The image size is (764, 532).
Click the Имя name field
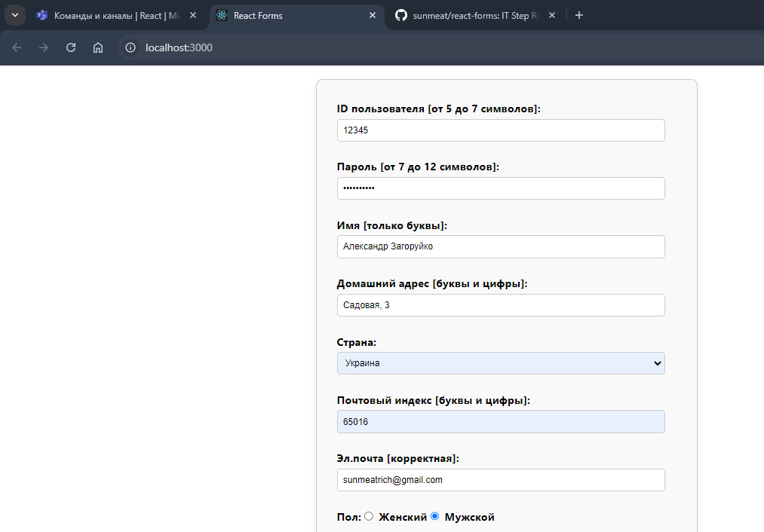click(501, 246)
